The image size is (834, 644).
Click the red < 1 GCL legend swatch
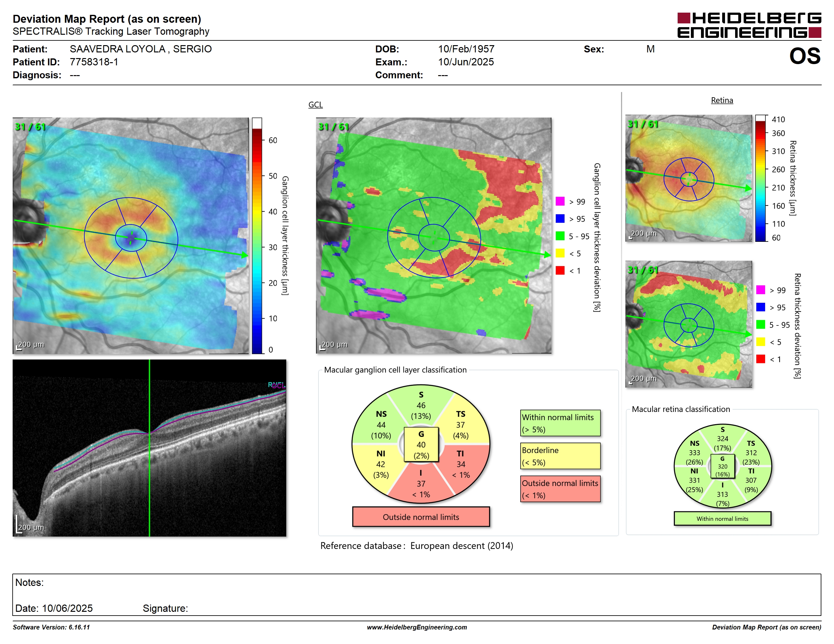(560, 270)
